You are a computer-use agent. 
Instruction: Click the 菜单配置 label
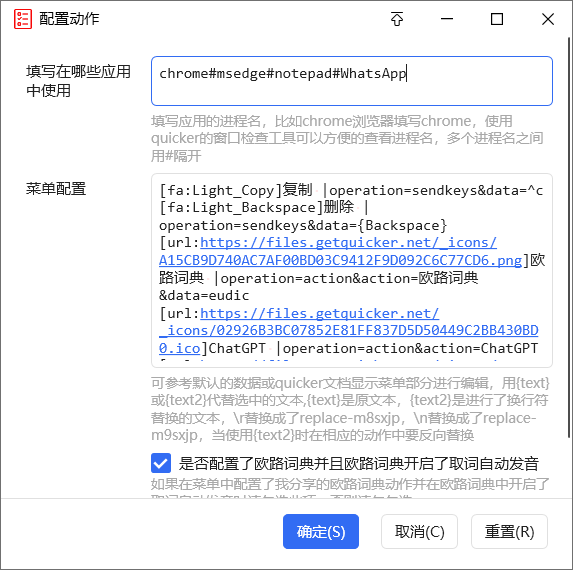pos(56,189)
